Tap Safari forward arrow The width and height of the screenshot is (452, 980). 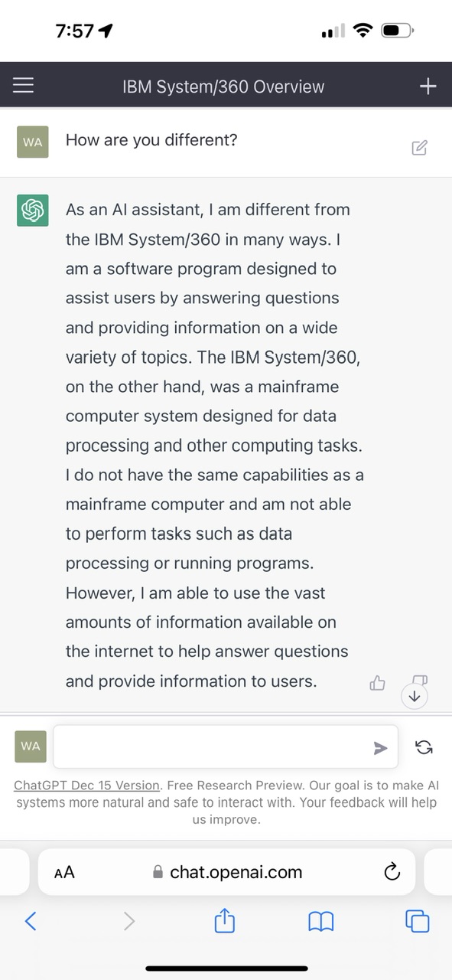coord(128,921)
